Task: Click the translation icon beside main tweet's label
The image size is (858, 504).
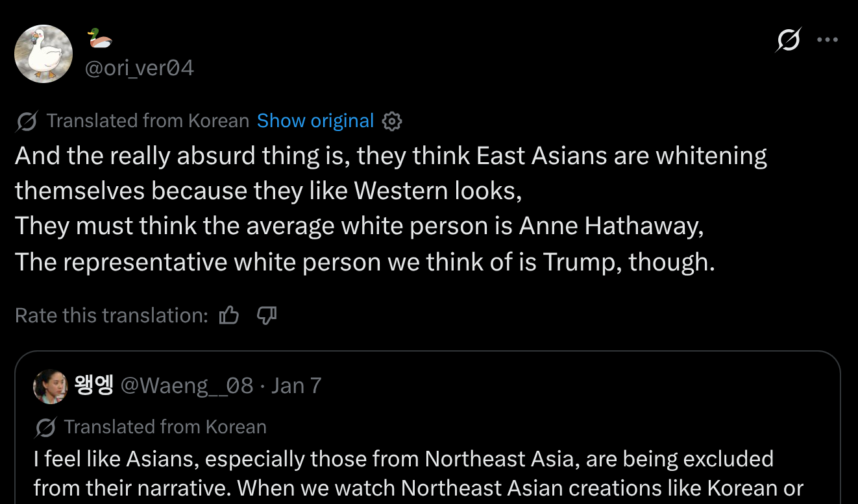Action: (x=27, y=121)
